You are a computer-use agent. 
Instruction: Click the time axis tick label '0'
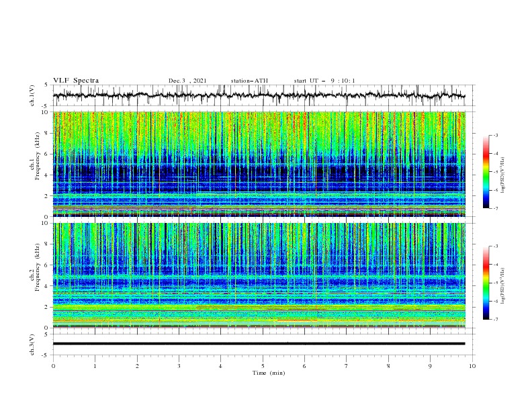[x=53, y=366]
